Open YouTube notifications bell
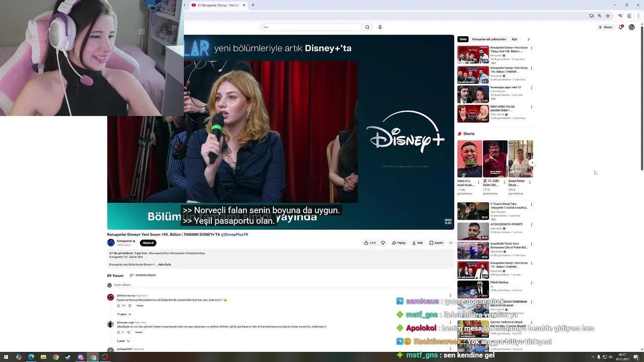Screen dimensions: 644x362 click(621, 27)
